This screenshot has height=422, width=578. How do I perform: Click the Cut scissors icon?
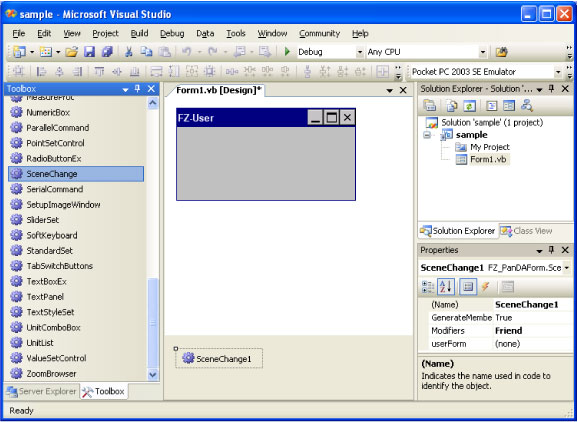coord(129,52)
